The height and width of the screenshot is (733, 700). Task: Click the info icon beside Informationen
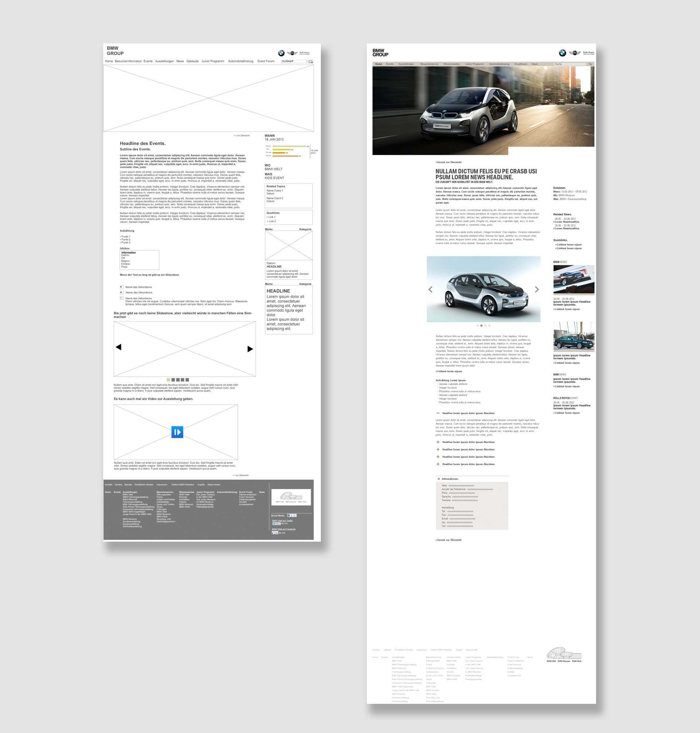pyautogui.click(x=439, y=479)
